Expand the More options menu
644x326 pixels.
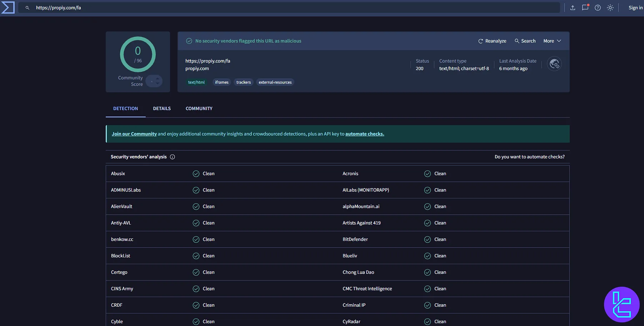(552, 41)
